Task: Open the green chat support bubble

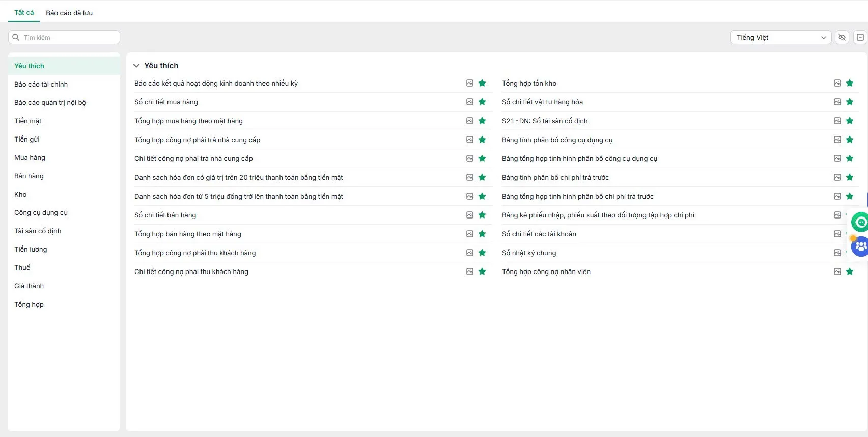Action: [860, 222]
